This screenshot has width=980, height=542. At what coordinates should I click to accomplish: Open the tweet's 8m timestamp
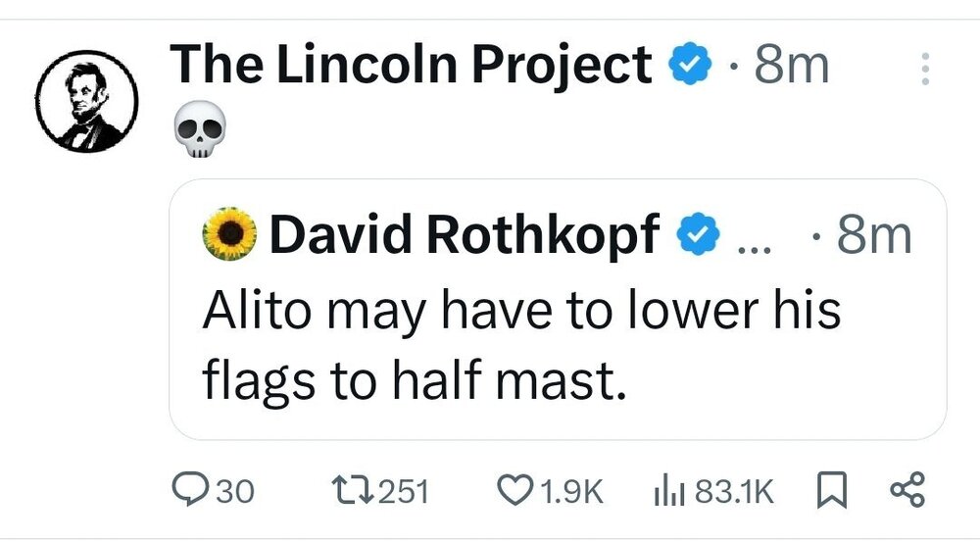pyautogui.click(x=792, y=67)
